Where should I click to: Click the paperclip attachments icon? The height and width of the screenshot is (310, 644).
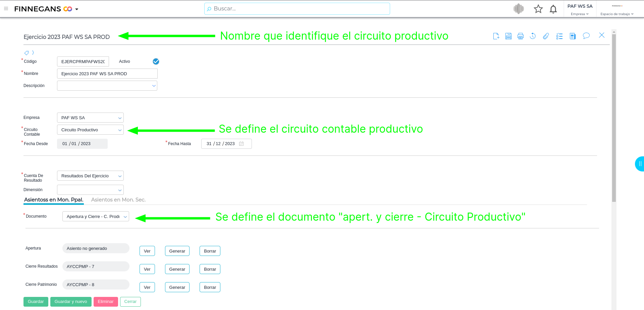click(x=546, y=36)
